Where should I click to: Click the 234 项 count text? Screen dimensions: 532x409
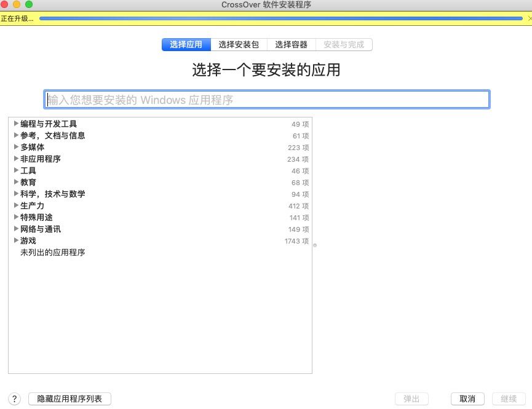point(298,159)
